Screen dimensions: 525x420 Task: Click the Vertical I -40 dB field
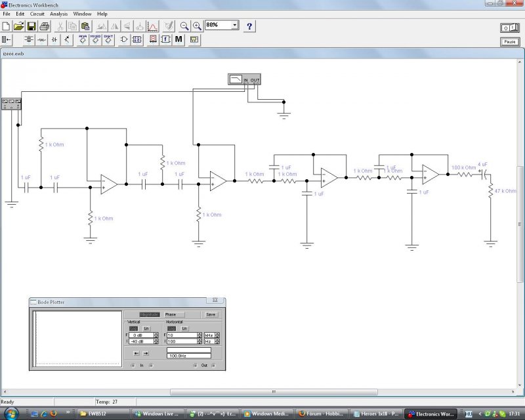point(141,341)
